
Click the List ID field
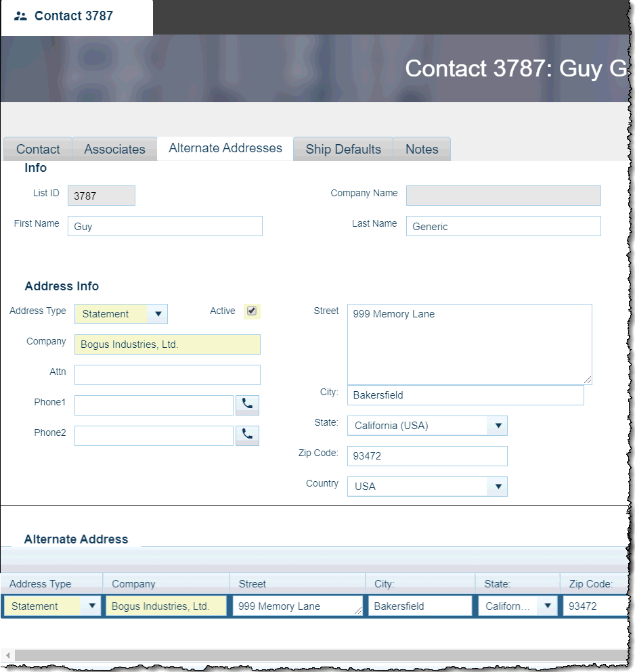[x=101, y=196]
